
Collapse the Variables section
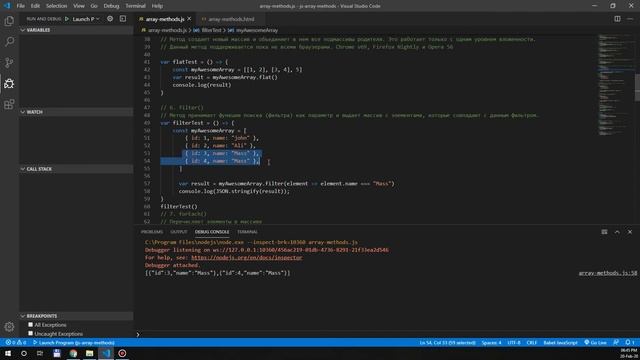[76, 30]
